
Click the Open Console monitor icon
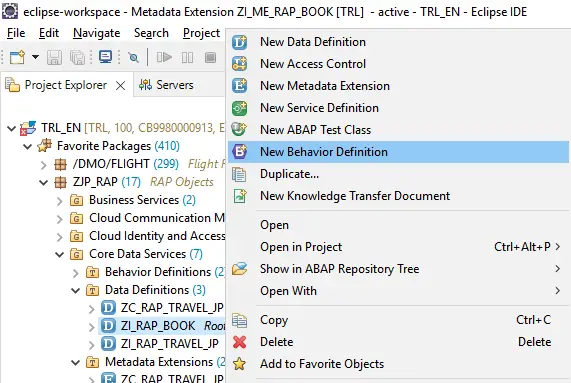pyautogui.click(x=105, y=57)
